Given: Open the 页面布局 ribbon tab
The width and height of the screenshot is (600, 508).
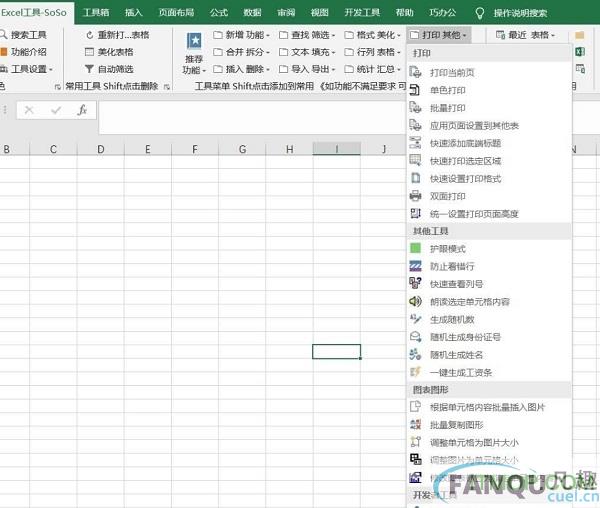Looking at the screenshot, I should (x=176, y=13).
